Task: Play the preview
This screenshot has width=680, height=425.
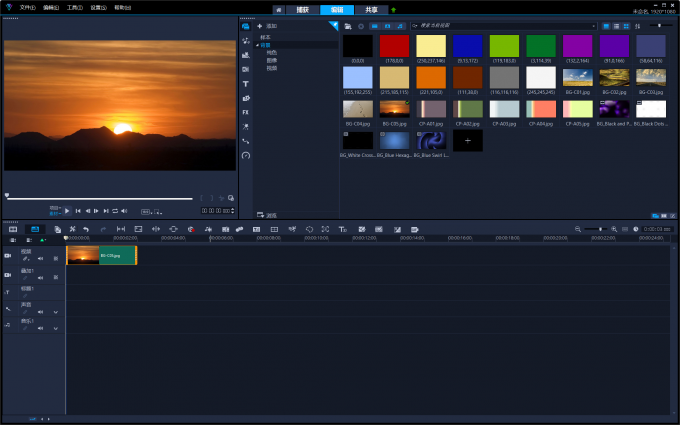Action: pos(67,211)
